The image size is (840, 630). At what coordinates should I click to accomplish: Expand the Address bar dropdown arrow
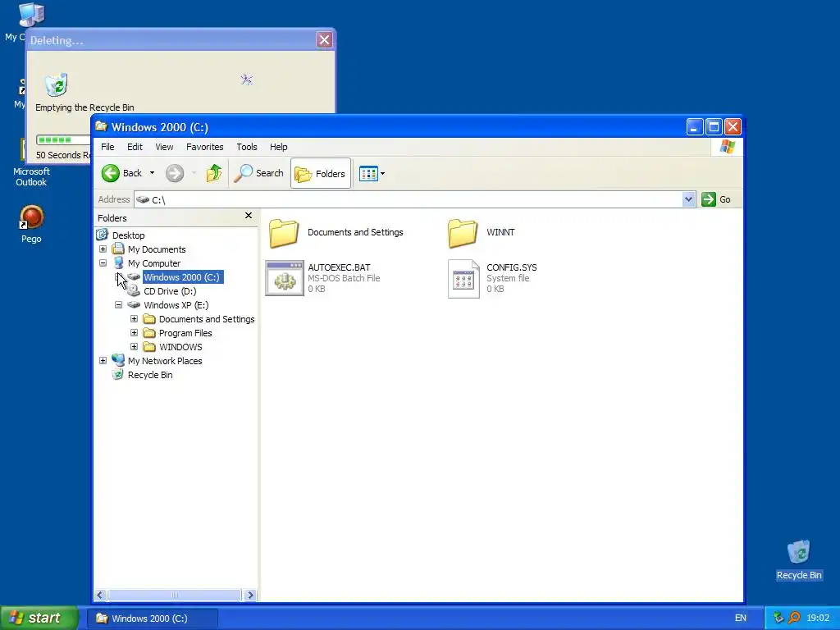[688, 200]
